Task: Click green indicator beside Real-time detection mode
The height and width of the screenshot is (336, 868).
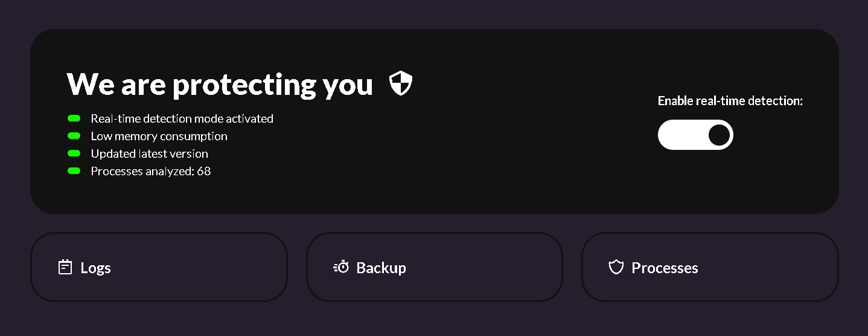Action: (74, 118)
